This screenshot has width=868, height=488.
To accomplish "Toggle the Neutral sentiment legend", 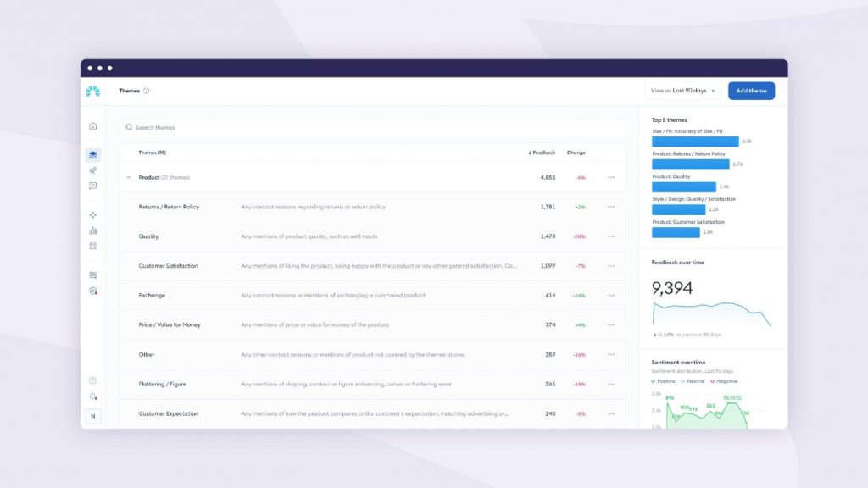I will 693,381.
